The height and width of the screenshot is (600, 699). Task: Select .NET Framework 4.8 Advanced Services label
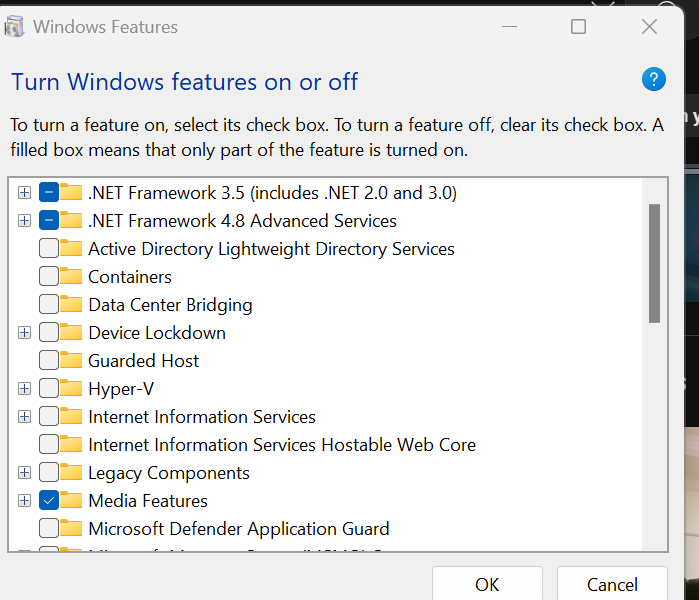tap(243, 221)
